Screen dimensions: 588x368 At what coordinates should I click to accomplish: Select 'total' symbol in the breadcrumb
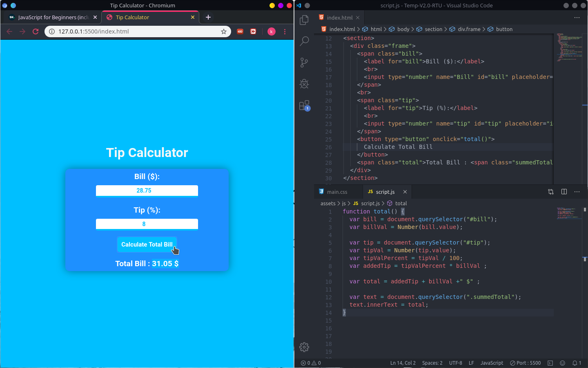401,203
